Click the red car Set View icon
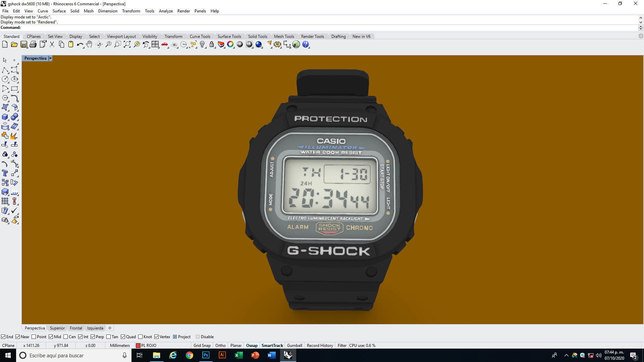This screenshot has width=644, height=362. coord(165,44)
